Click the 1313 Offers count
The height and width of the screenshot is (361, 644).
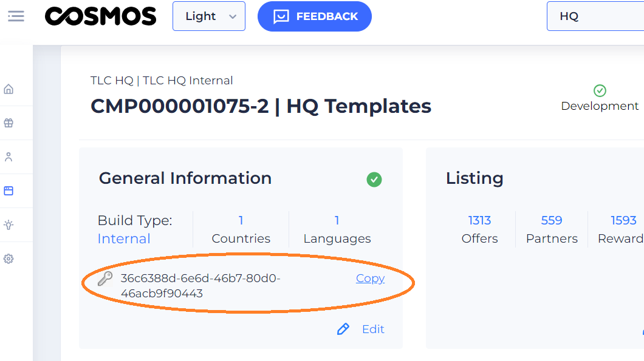479,220
